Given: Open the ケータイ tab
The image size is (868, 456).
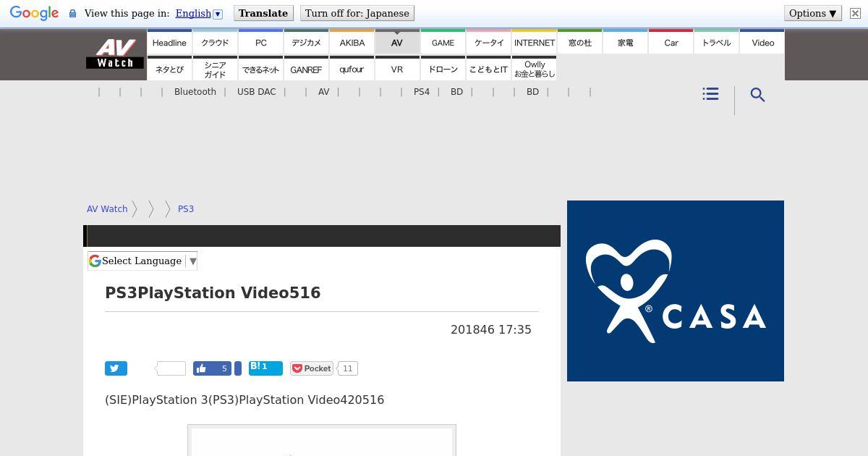Looking at the screenshot, I should 489,42.
